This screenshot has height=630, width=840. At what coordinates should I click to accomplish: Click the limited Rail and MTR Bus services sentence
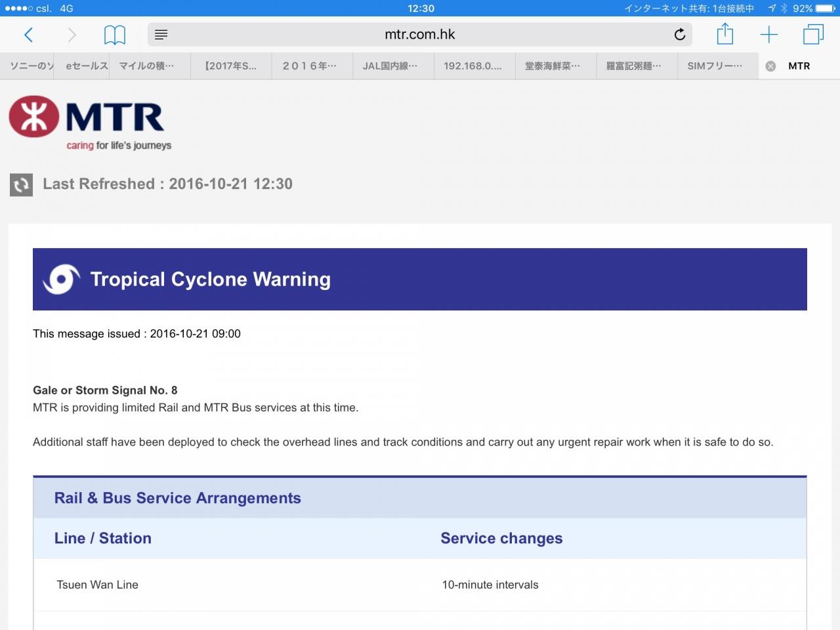coord(196,408)
